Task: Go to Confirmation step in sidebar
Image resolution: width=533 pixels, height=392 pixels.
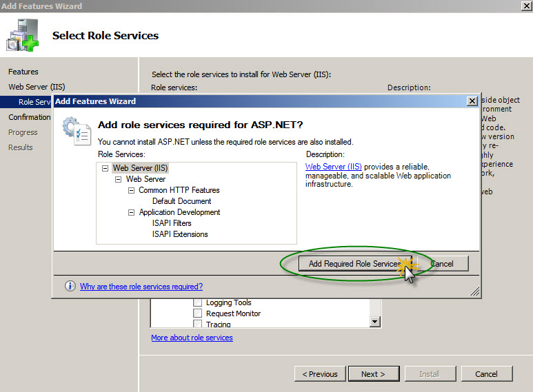Action: (x=30, y=117)
